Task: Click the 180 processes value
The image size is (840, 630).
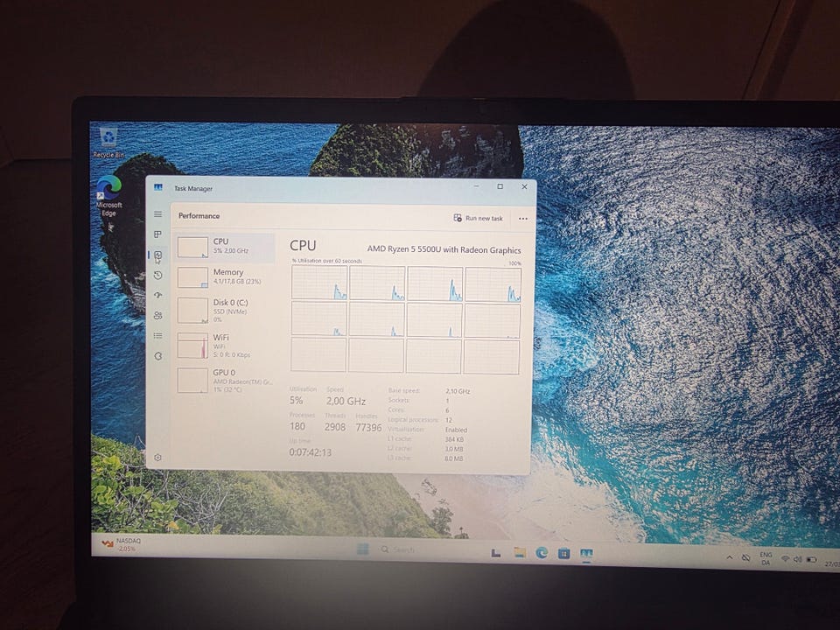Action: coord(297,426)
